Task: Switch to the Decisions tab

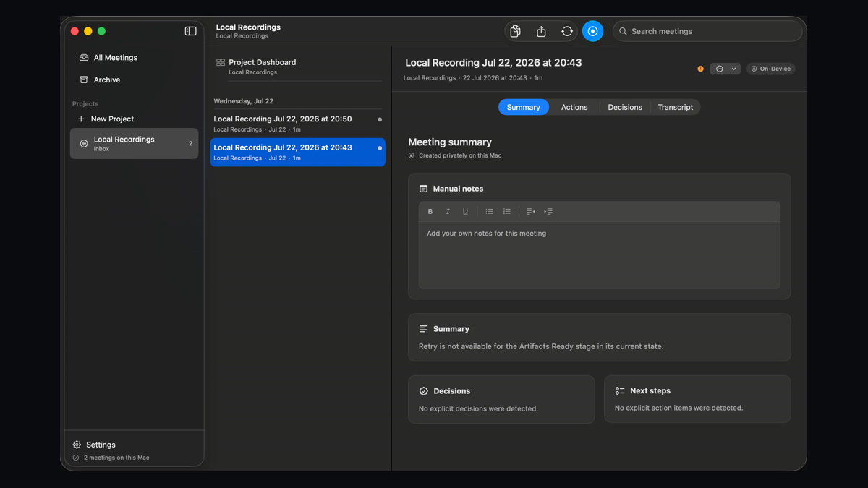Action: pos(625,107)
